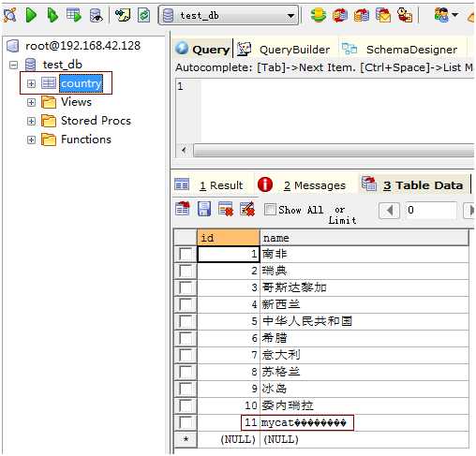
Task: Check the row checkbox for id 7
Action: 186,355
